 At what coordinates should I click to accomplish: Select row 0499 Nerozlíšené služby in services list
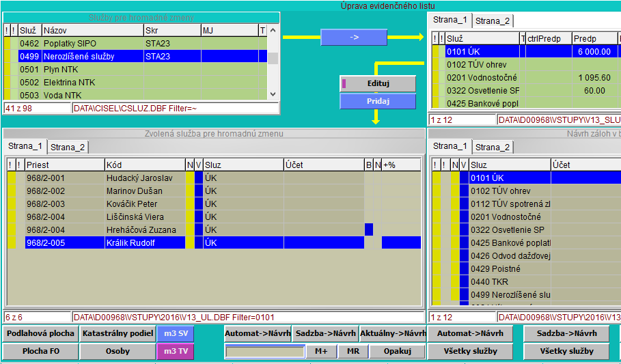tap(135, 56)
